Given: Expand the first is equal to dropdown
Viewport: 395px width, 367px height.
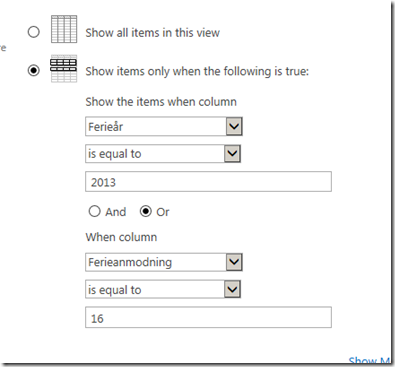Looking at the screenshot, I should coord(232,154).
